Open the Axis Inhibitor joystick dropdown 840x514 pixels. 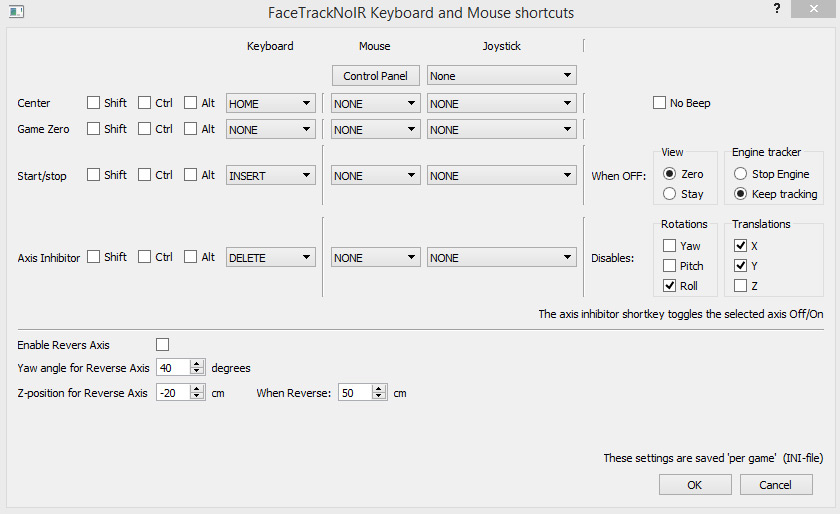(501, 257)
